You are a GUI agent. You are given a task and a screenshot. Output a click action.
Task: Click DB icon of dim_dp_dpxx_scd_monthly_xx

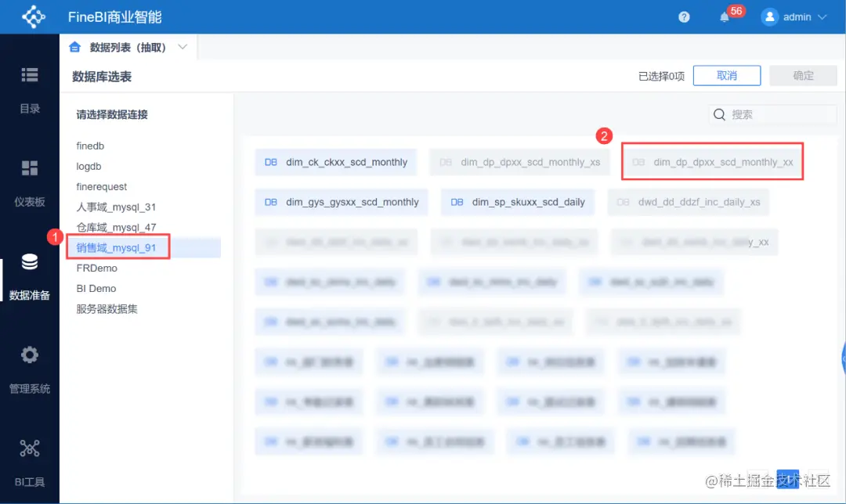[x=638, y=162]
